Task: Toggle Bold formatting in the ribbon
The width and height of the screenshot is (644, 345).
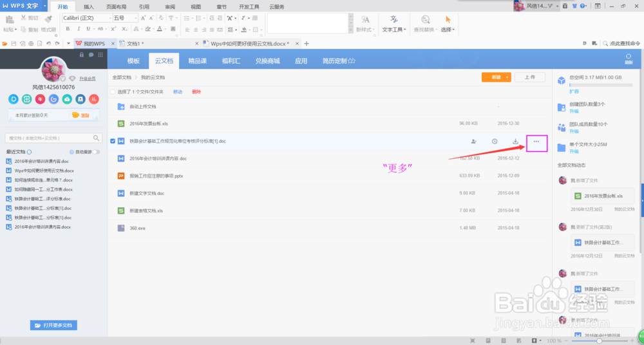Action: coord(68,29)
